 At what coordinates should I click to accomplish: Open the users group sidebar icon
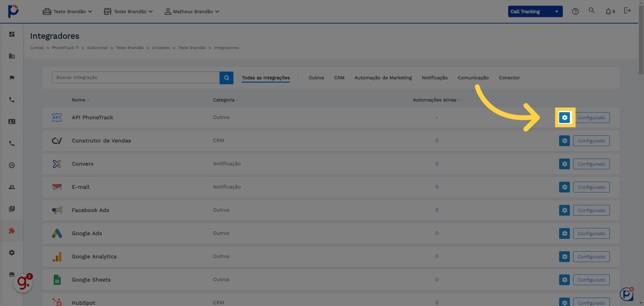click(x=12, y=187)
